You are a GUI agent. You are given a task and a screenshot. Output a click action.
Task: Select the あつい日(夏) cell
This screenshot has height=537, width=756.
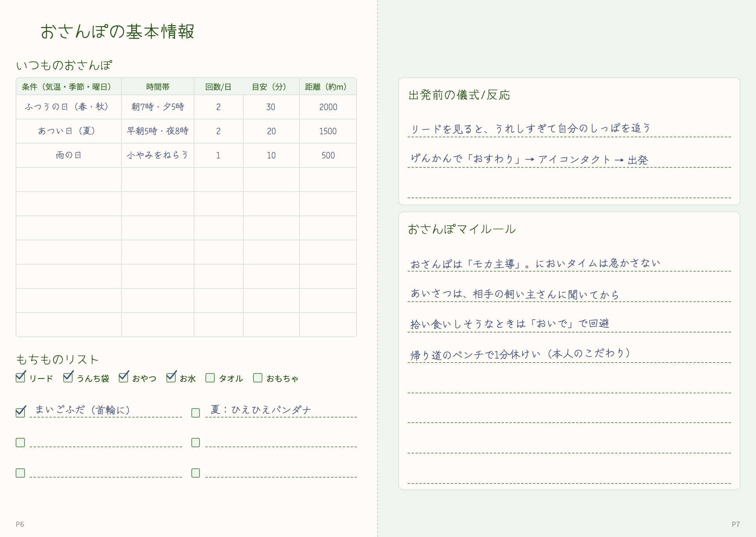[x=69, y=131]
